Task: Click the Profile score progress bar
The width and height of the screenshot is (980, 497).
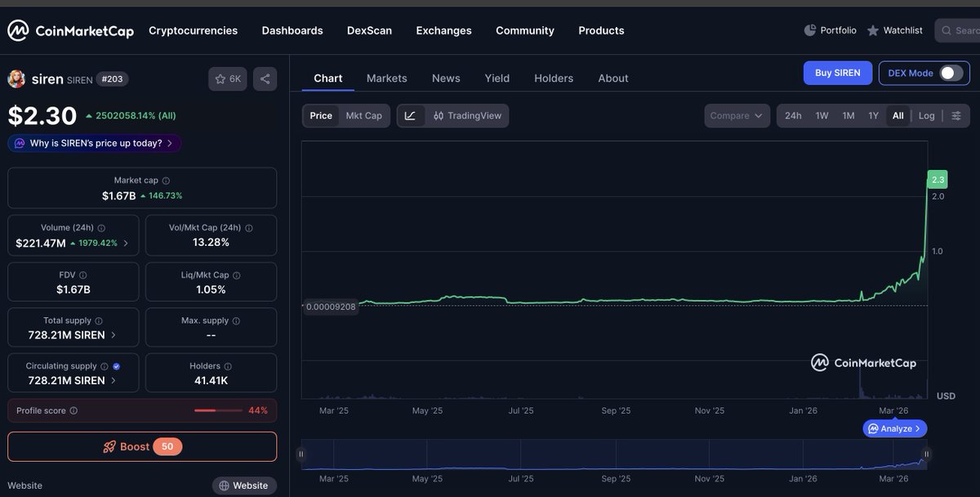Action: pyautogui.click(x=218, y=410)
